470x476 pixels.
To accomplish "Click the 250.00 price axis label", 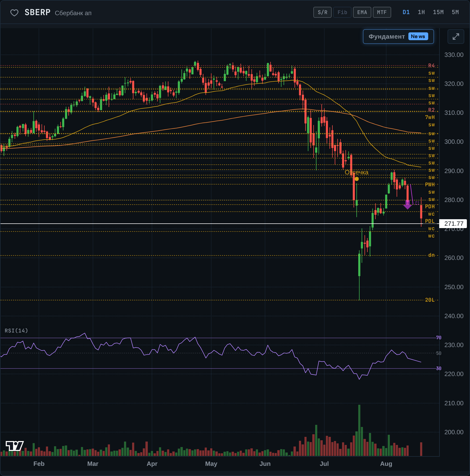I will pos(454,287).
